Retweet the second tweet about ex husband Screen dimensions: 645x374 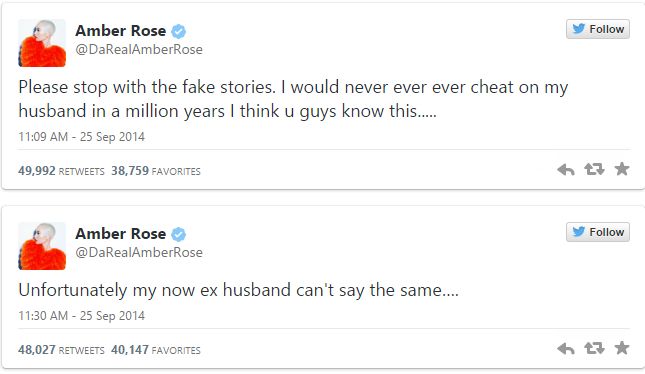pos(594,348)
